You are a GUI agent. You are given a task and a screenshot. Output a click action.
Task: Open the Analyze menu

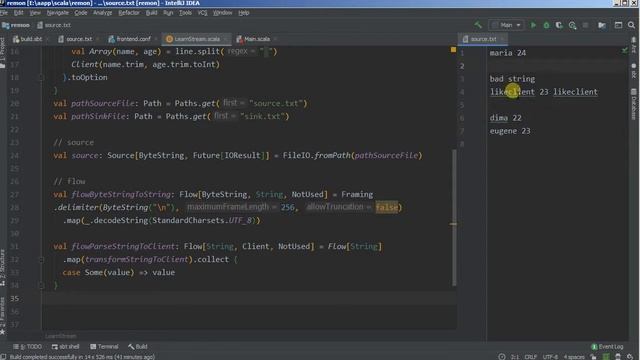point(102,13)
